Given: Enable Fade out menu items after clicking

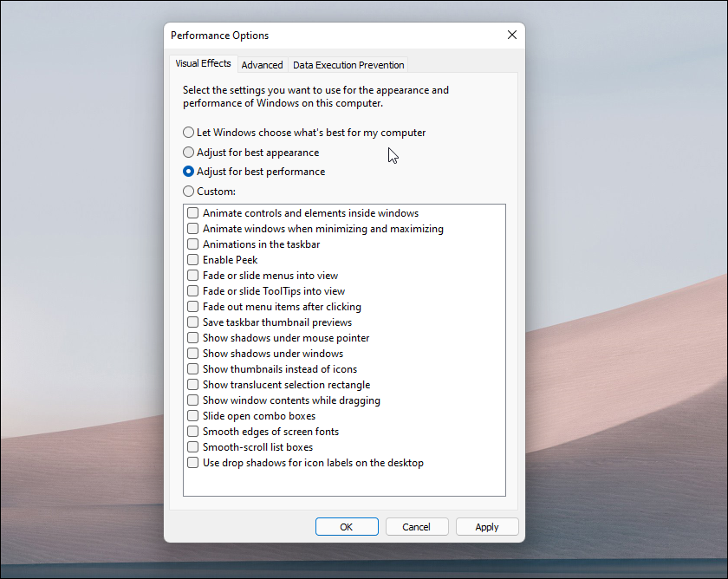Looking at the screenshot, I should point(192,307).
